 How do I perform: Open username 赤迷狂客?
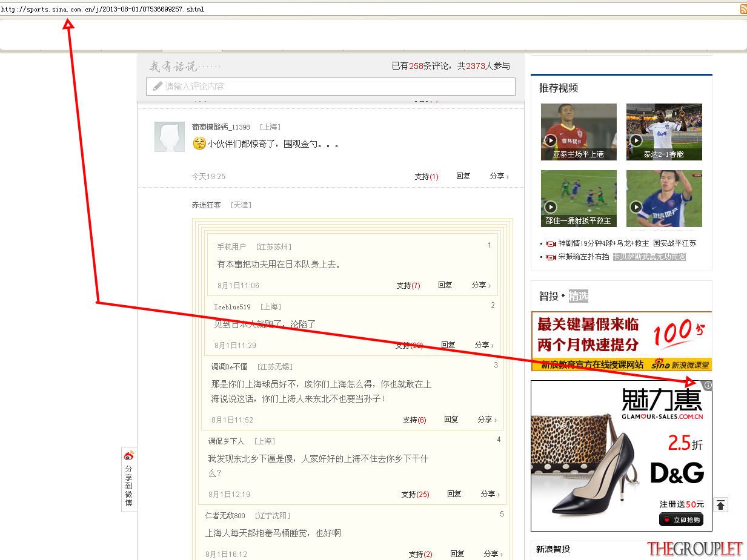[x=206, y=205]
